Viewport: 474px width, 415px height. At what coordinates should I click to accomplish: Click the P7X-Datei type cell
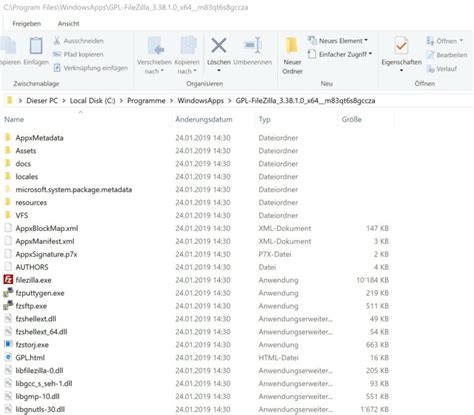click(275, 254)
